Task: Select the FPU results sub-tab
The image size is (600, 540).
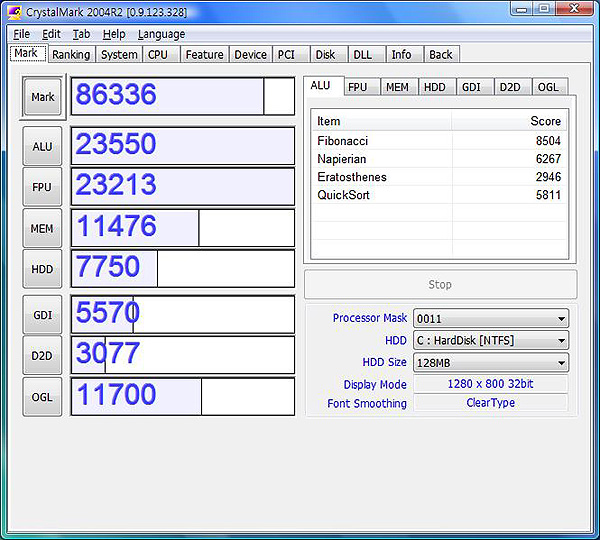Action: coord(362,87)
